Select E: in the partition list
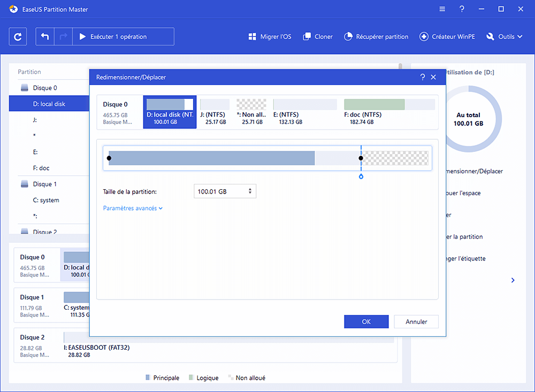535x392 pixels. click(x=35, y=152)
